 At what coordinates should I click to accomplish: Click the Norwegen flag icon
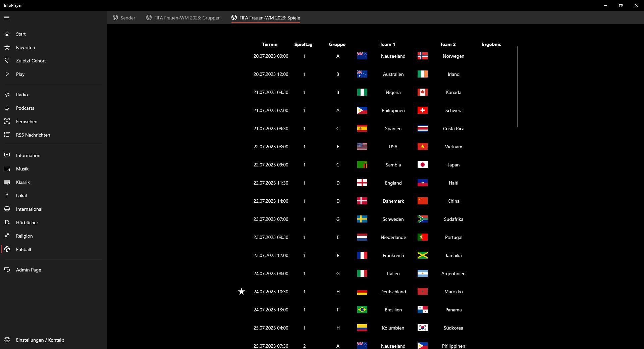[423, 56]
